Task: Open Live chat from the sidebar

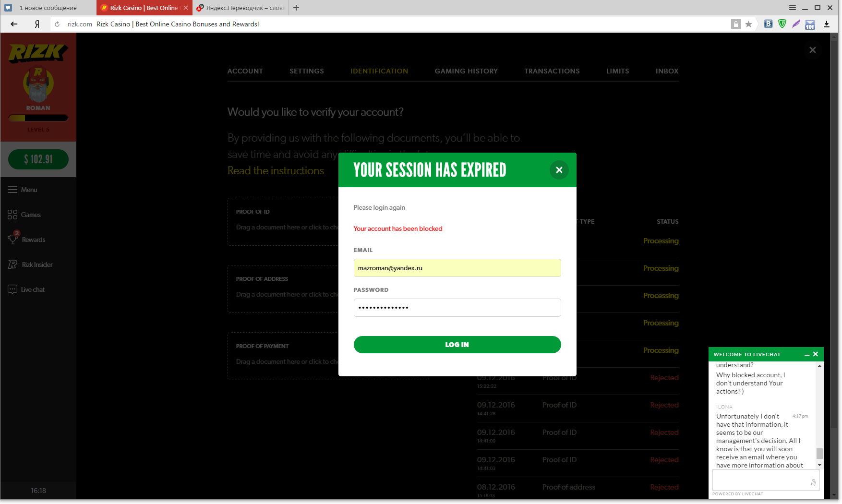Action: 26,289
